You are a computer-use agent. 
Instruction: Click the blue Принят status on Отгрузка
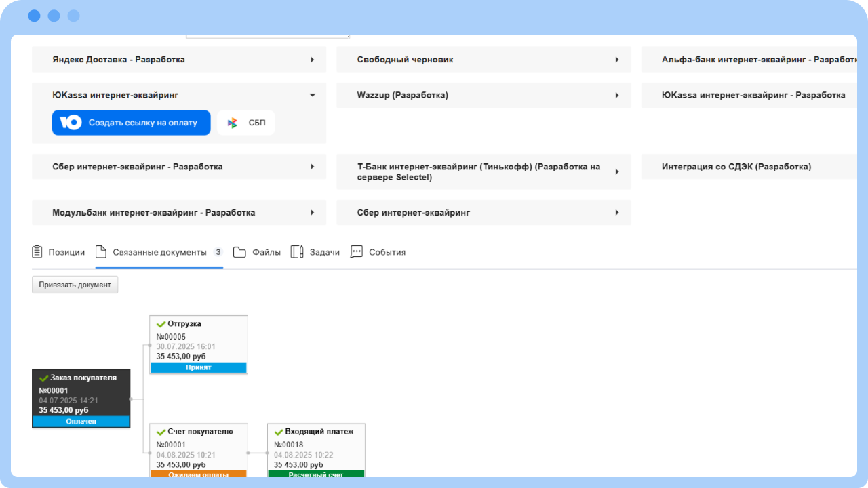coord(199,367)
